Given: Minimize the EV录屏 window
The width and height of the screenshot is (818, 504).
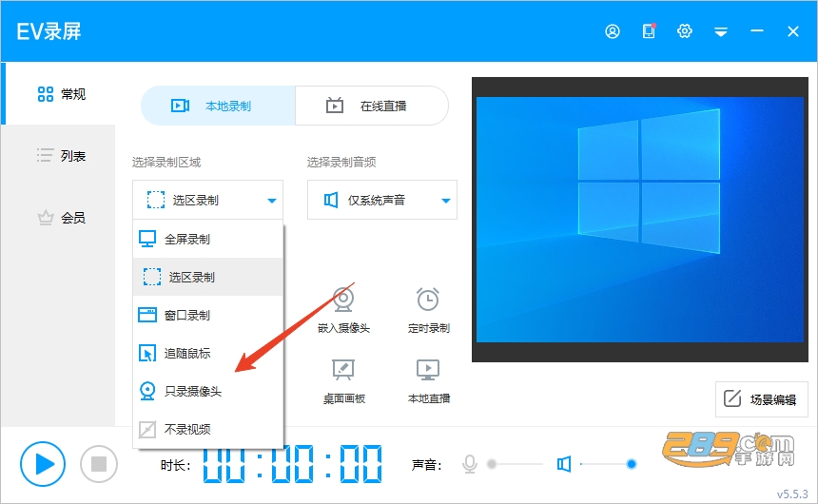Looking at the screenshot, I should [x=757, y=31].
